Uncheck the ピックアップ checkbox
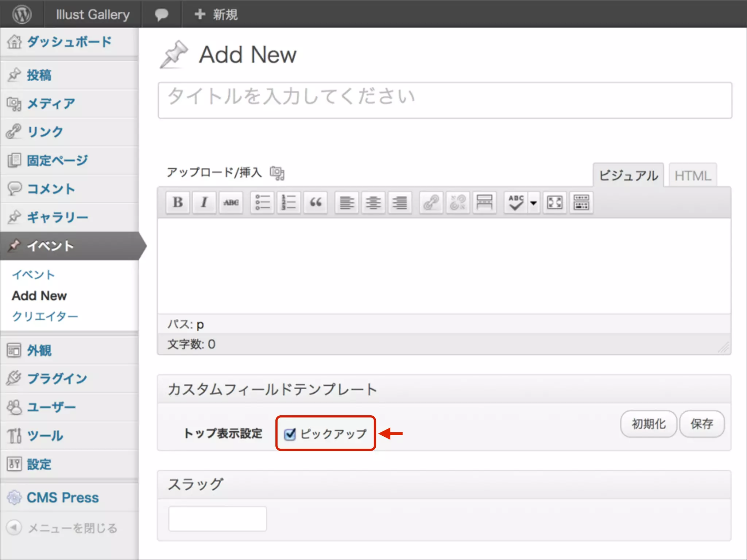Image resolution: width=747 pixels, height=560 pixels. pyautogui.click(x=290, y=434)
